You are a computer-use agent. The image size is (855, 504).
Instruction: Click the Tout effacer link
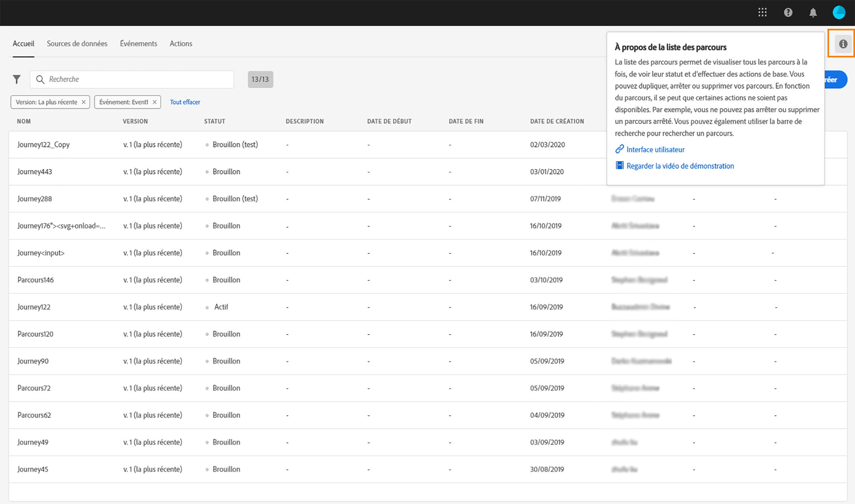(x=185, y=102)
